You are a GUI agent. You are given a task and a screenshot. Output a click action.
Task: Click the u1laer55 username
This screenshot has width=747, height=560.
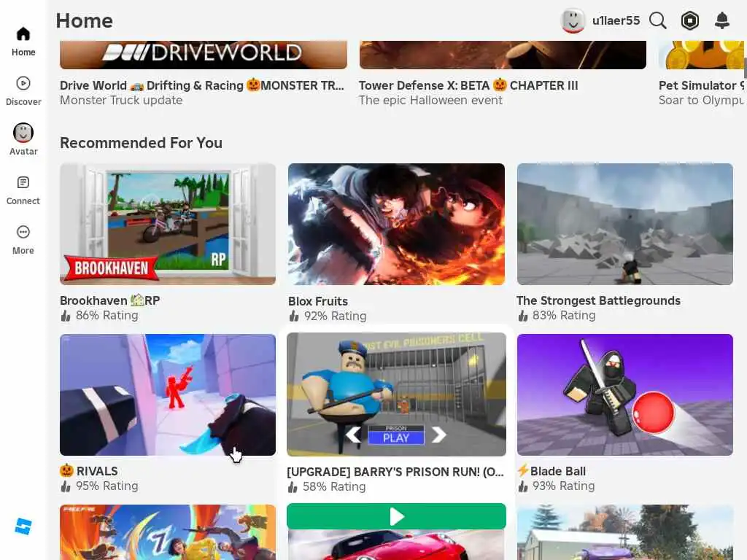616,20
